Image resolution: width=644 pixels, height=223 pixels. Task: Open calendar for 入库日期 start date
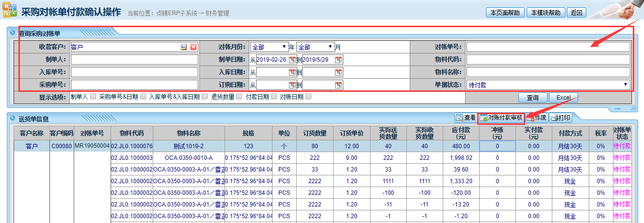tap(292, 72)
